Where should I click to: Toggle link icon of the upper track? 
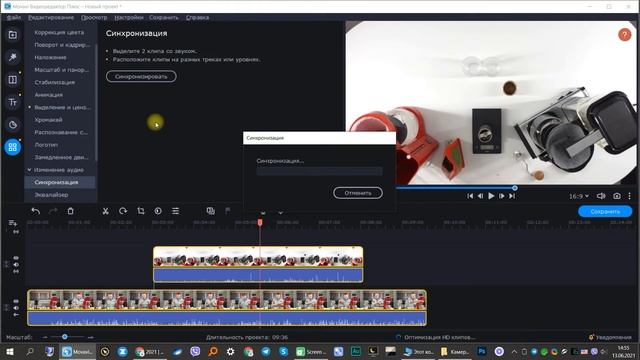pyautogui.click(x=16, y=271)
